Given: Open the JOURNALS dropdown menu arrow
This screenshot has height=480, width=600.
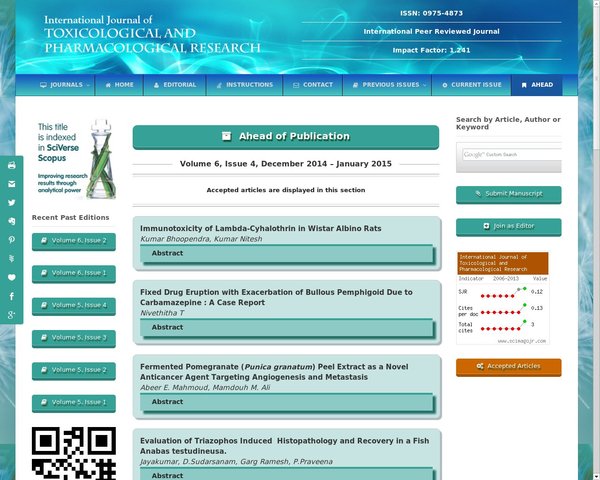Looking at the screenshot, I should [x=88, y=85].
